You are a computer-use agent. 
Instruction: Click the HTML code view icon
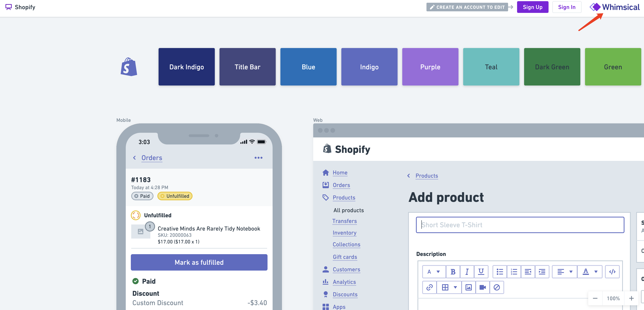(612, 272)
